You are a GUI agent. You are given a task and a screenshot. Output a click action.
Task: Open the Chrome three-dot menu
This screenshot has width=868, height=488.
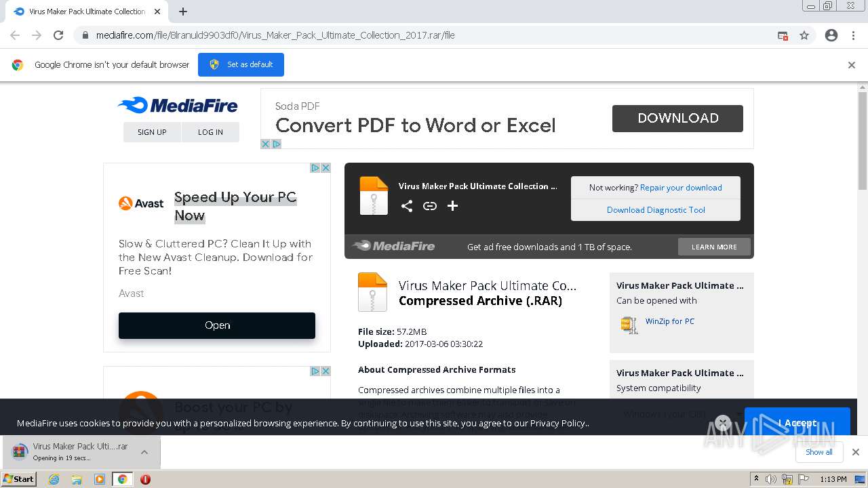(x=853, y=35)
